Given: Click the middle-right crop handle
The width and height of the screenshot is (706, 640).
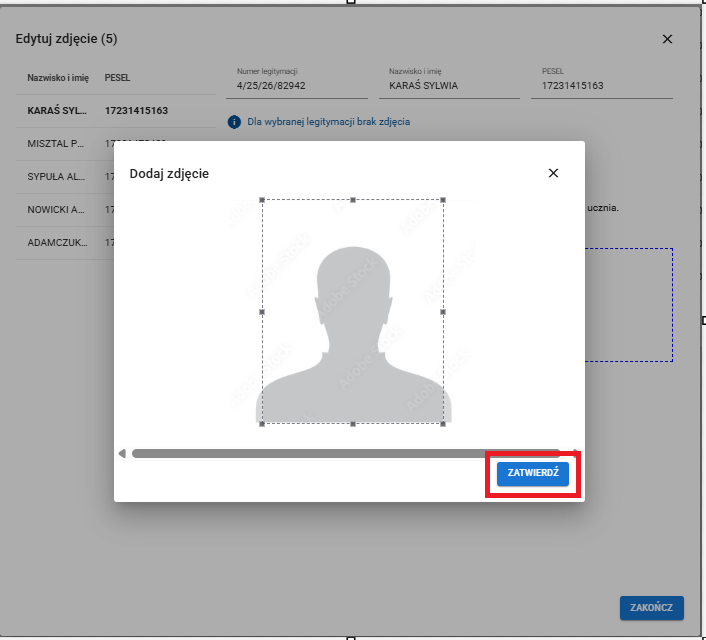Looking at the screenshot, I should pos(444,312).
